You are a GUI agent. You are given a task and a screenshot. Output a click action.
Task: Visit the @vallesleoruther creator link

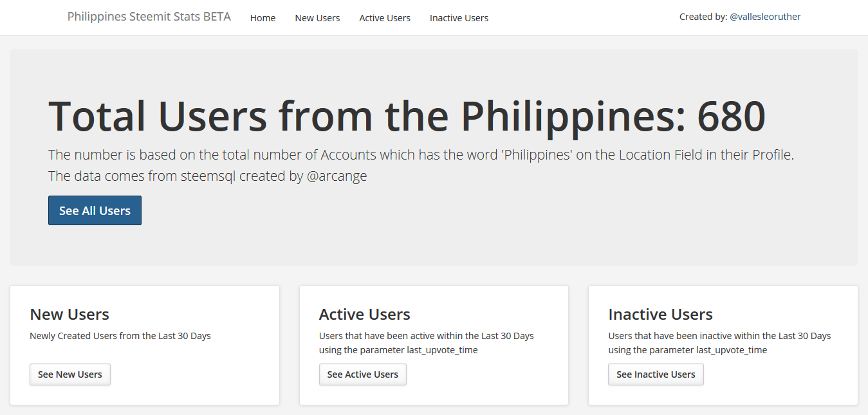(x=765, y=17)
